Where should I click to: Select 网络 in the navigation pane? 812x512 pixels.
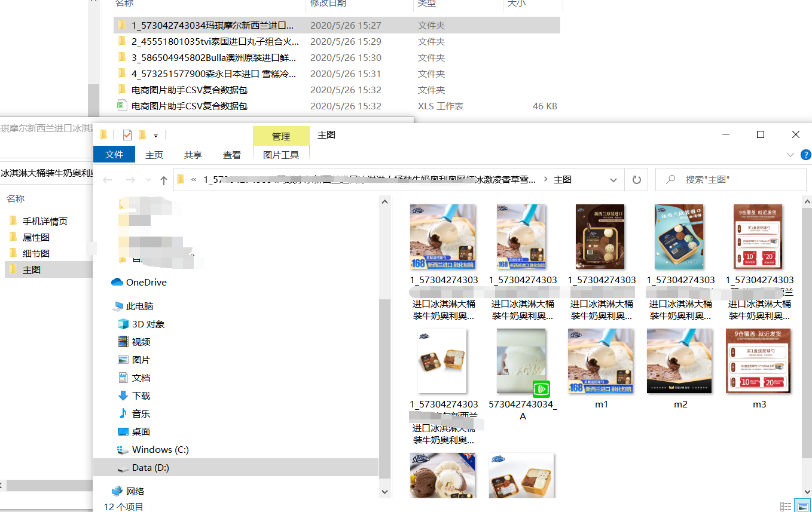128,491
